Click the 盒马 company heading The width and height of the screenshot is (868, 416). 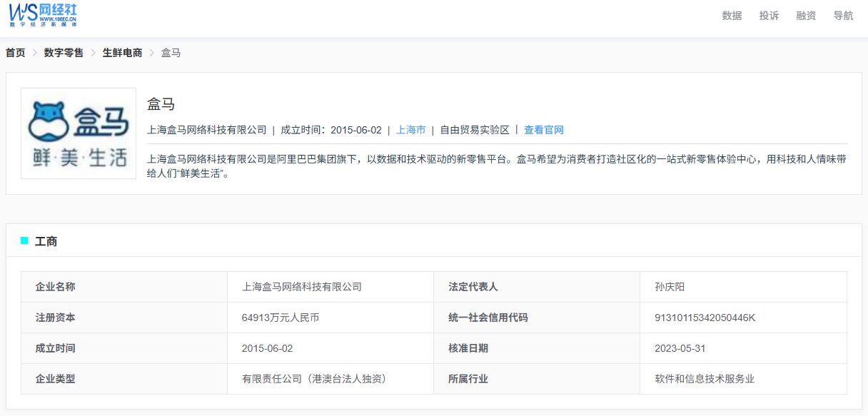point(161,104)
